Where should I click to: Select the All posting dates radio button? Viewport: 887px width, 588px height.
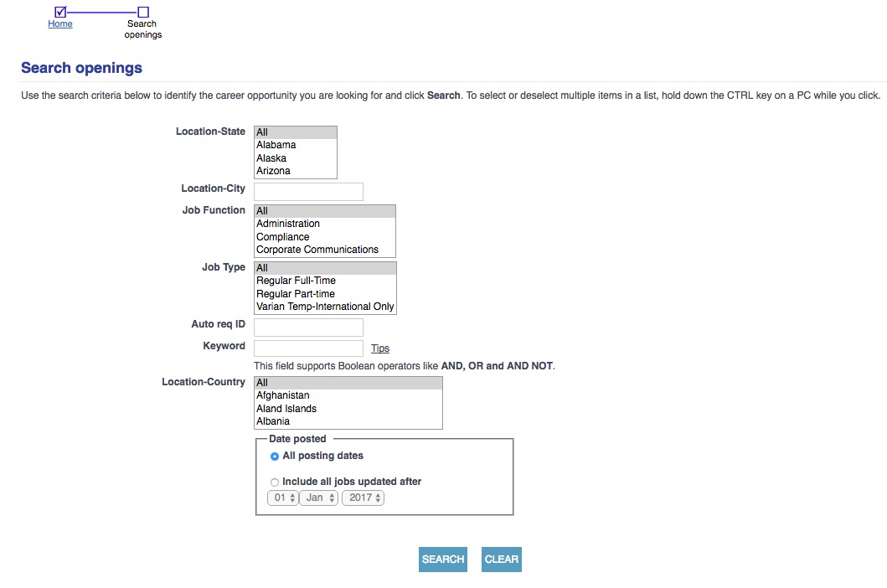(275, 456)
